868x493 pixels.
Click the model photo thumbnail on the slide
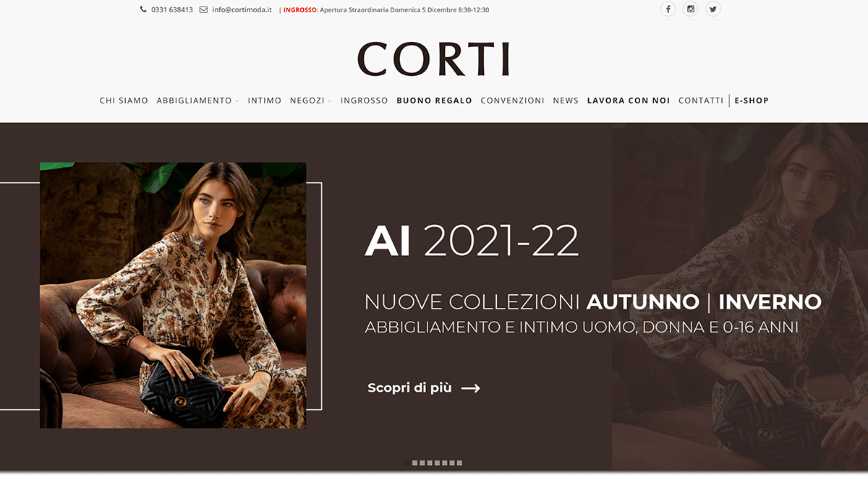coord(173,295)
